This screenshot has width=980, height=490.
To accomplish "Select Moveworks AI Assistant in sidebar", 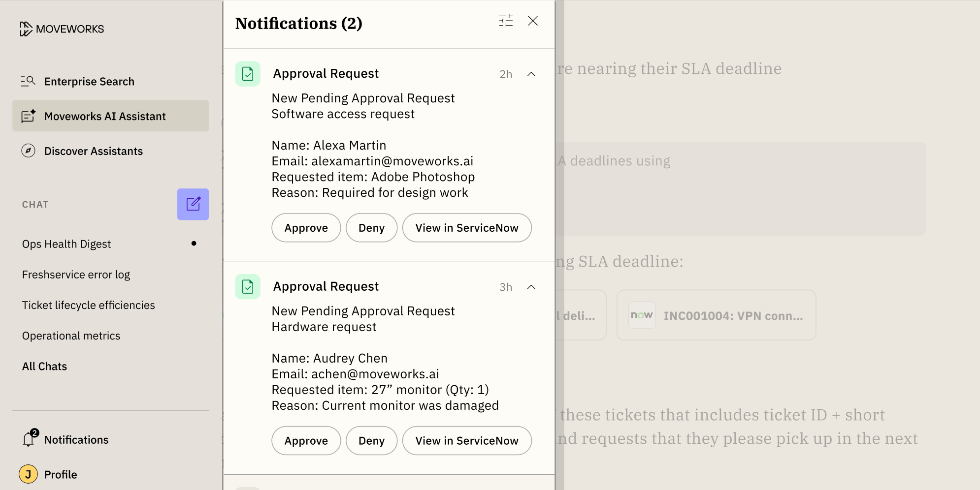I will tap(105, 116).
